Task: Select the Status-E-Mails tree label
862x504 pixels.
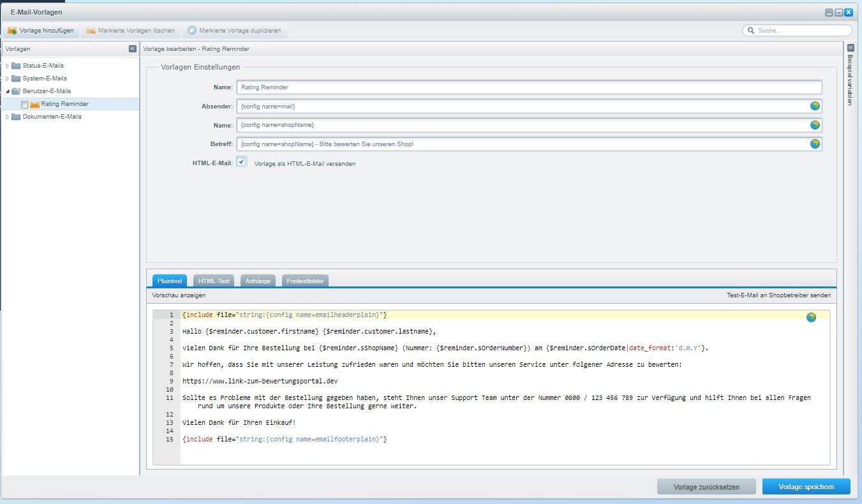Action: click(43, 66)
